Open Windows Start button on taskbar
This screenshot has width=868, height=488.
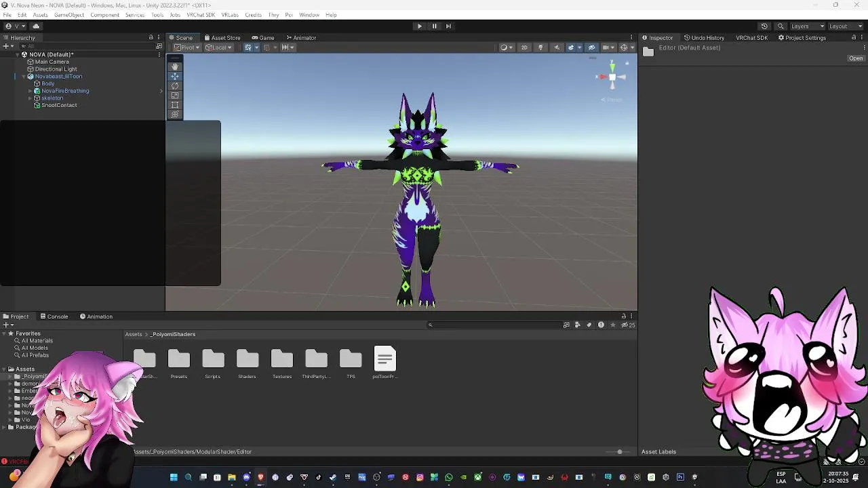point(174,477)
